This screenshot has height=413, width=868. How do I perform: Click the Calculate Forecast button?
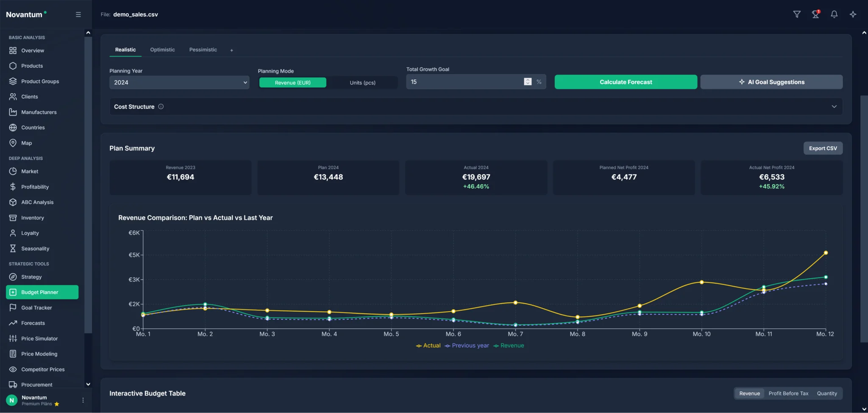click(x=626, y=82)
